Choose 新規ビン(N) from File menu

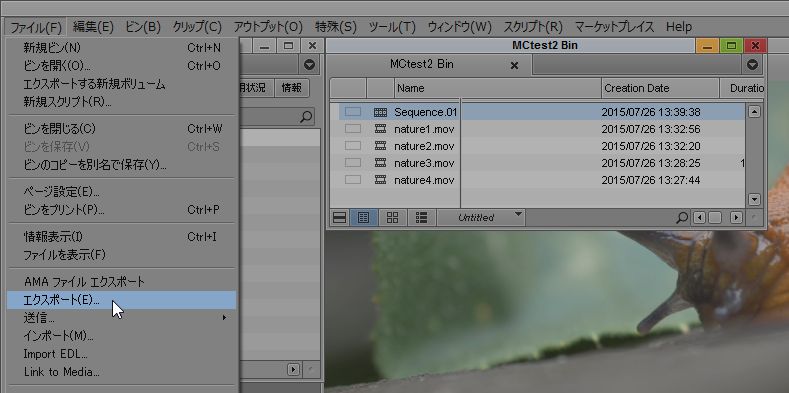click(122, 48)
